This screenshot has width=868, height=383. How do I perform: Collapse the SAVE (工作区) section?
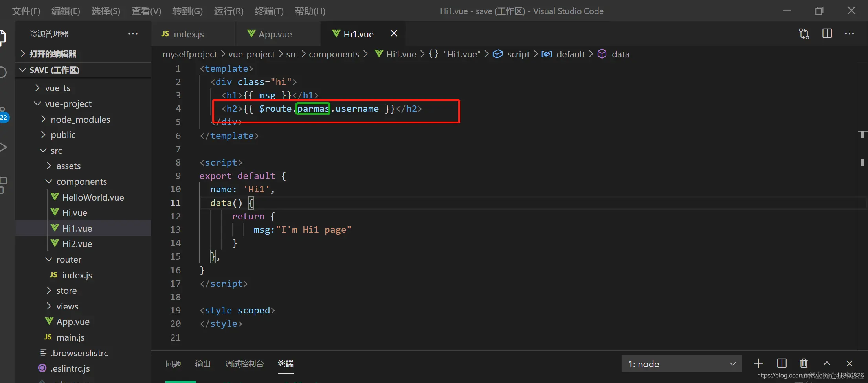[x=83, y=70]
